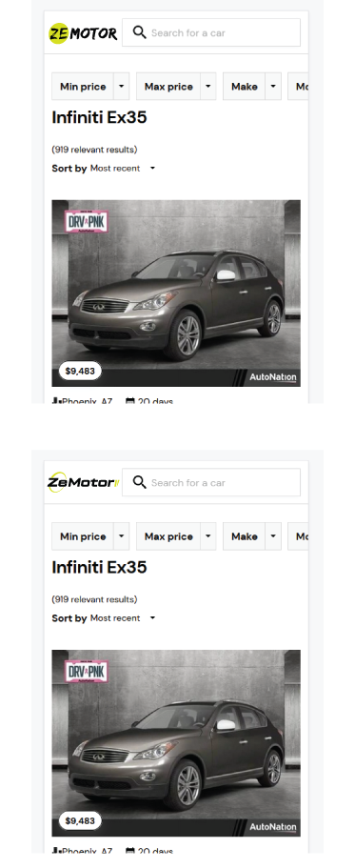The width and height of the screenshot is (355, 868).
Task: Click the Search for a car field at top
Action: click(211, 32)
